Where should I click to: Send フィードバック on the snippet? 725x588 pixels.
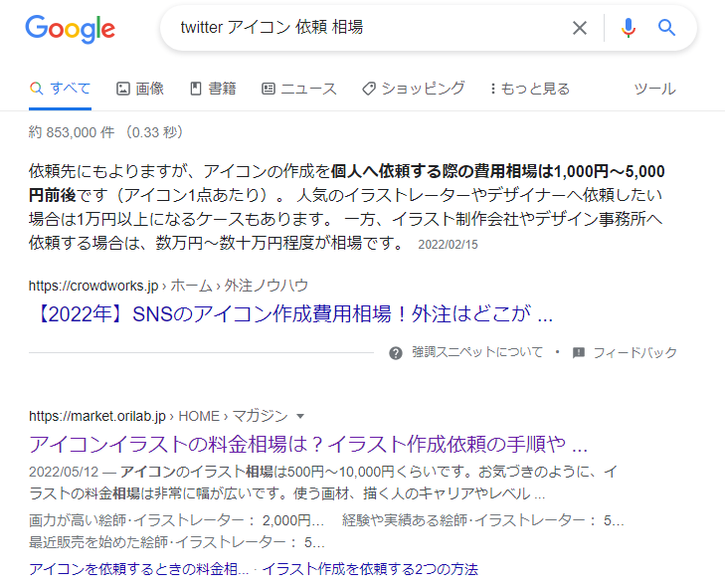[634, 352]
